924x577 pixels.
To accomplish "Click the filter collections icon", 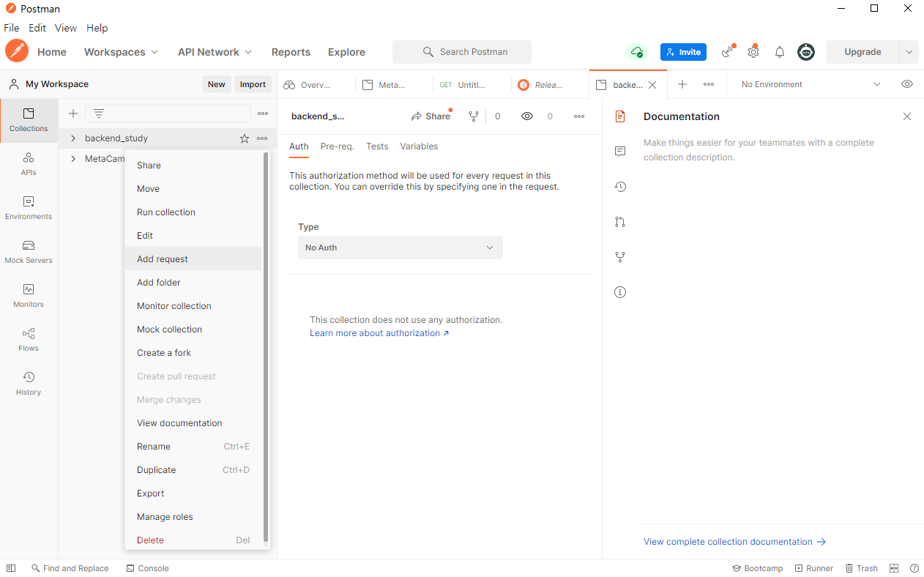I will (99, 113).
